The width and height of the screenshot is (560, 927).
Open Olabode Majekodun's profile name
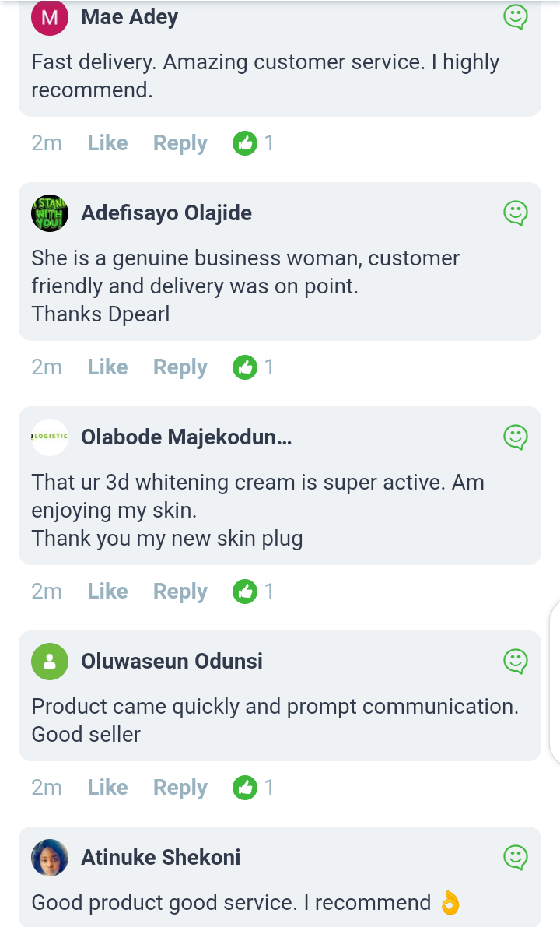click(186, 437)
